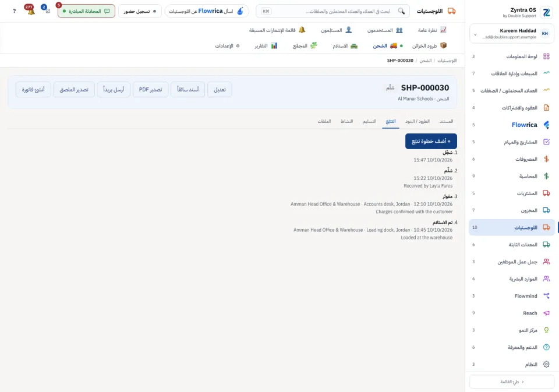559x392 pixels.
Task: Open التقارير menu item
Action: click(x=266, y=45)
